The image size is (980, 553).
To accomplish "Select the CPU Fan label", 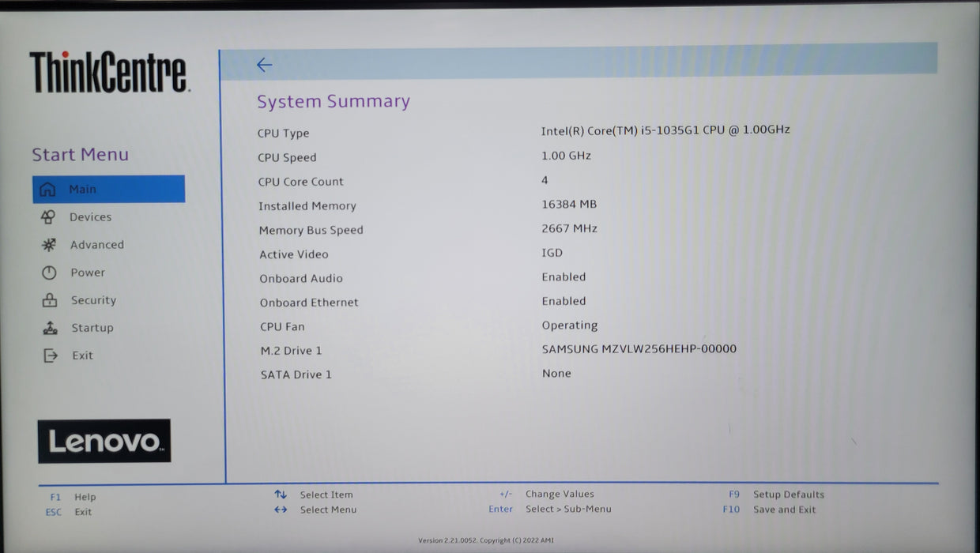I will tap(282, 327).
